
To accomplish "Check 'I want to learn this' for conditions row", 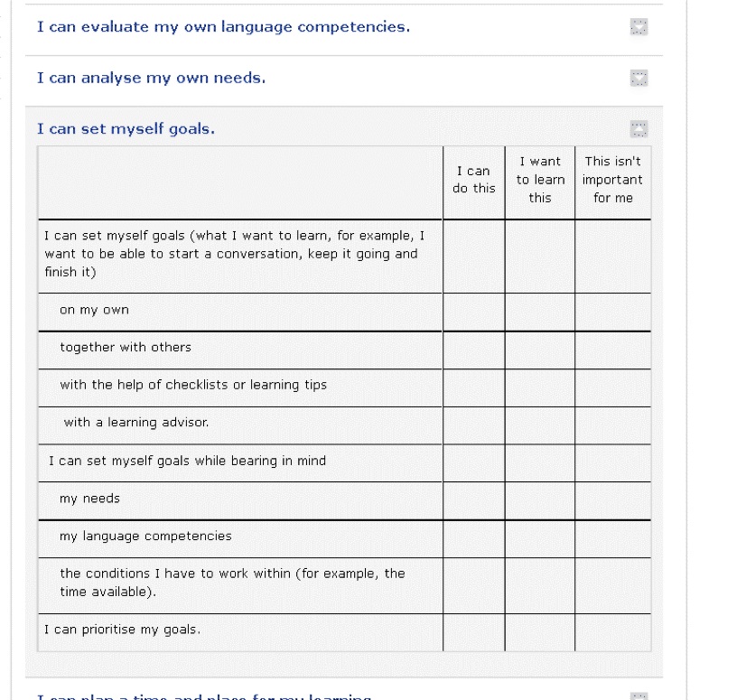I will (539, 585).
